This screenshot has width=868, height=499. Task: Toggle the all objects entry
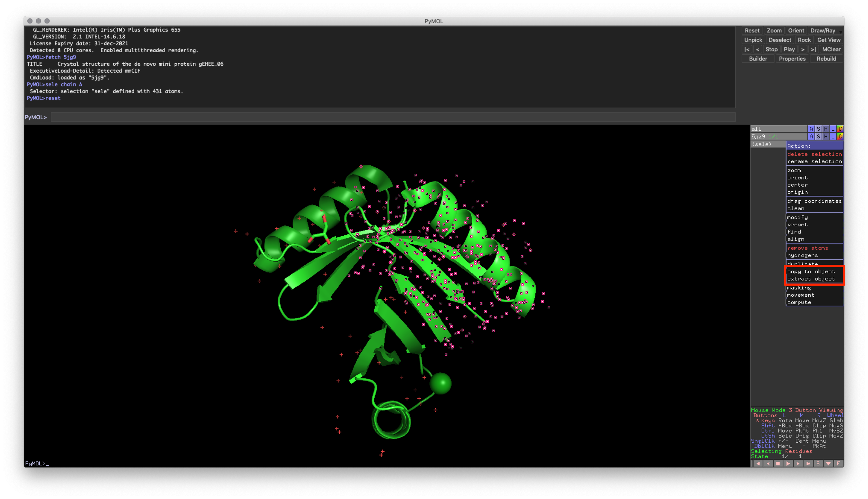point(779,129)
